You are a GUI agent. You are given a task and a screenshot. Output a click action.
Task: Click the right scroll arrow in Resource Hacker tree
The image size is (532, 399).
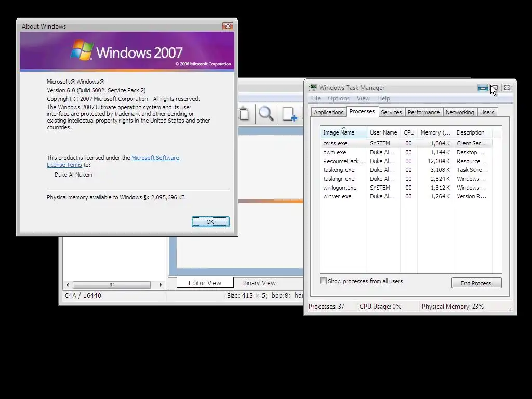point(161,285)
